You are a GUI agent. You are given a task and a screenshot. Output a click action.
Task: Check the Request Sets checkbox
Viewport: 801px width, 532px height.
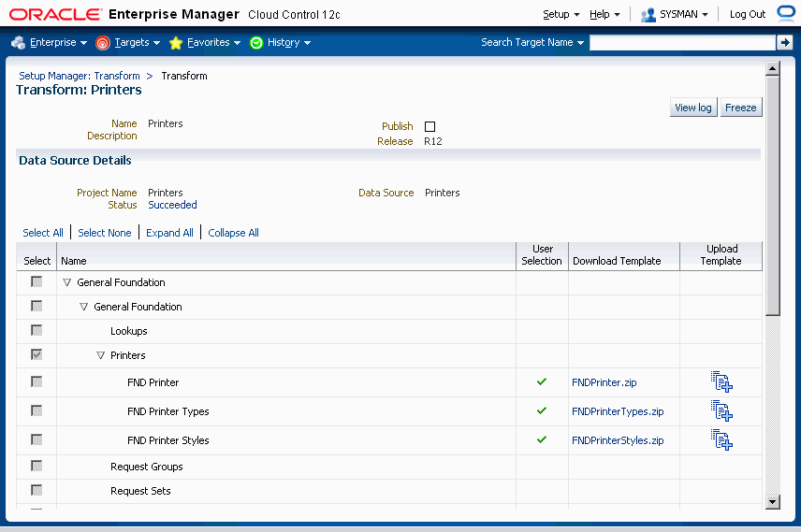[x=36, y=490]
